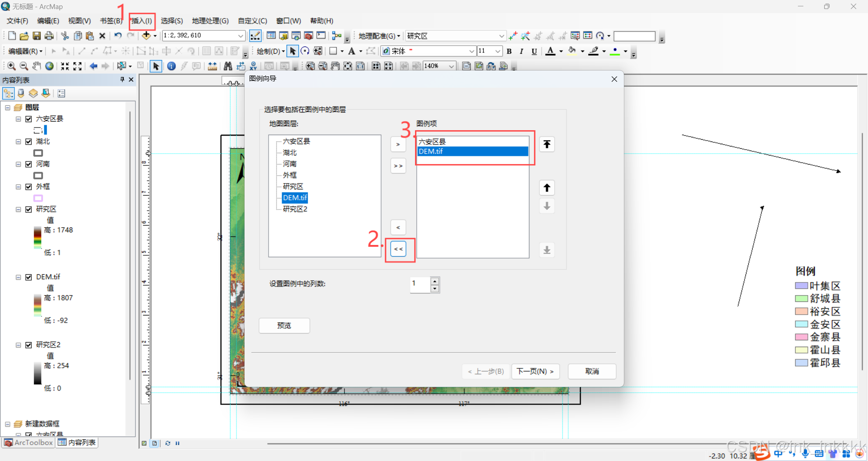Click List By Source icon
This screenshot has width=868, height=461.
click(x=21, y=93)
